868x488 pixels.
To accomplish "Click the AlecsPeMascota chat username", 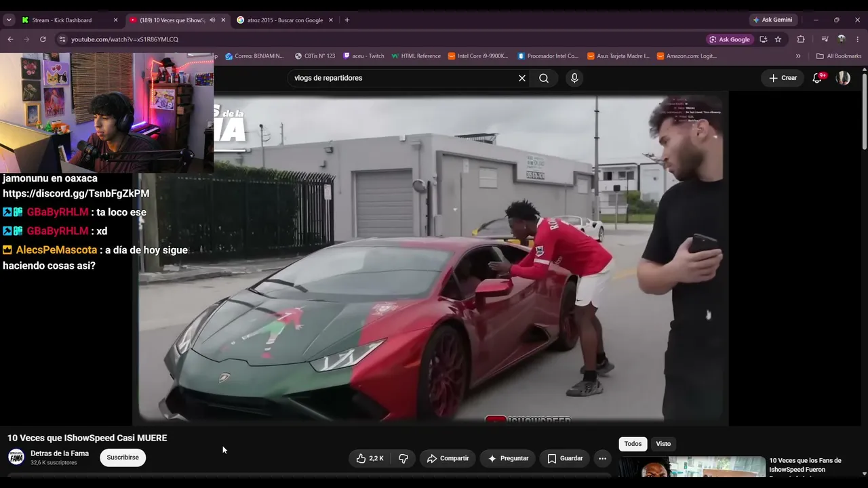I will (56, 250).
